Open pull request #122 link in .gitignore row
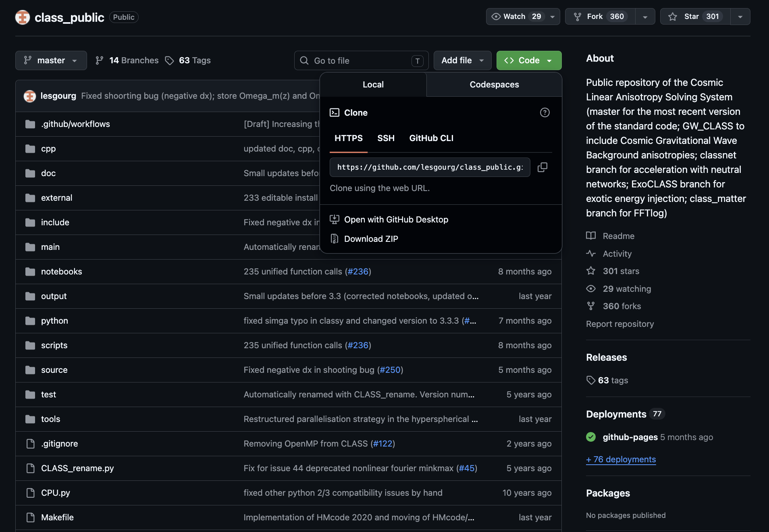Screen dimensions: 769x532 [382, 444]
